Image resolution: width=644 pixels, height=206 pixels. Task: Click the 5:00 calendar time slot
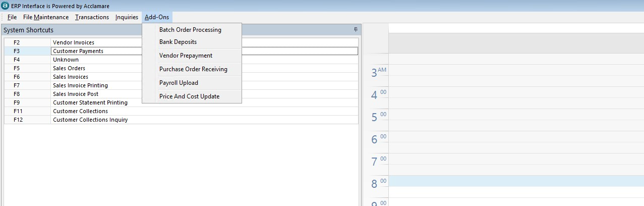pyautogui.click(x=514, y=114)
